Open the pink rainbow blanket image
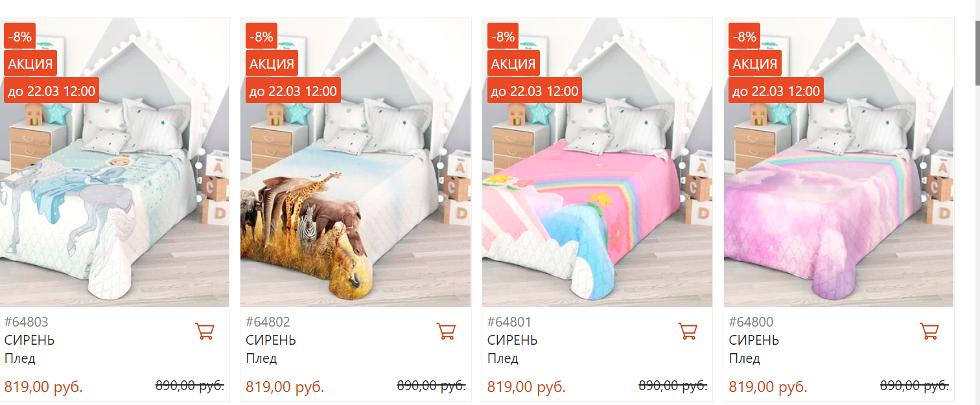The width and height of the screenshot is (980, 405). coord(597,162)
